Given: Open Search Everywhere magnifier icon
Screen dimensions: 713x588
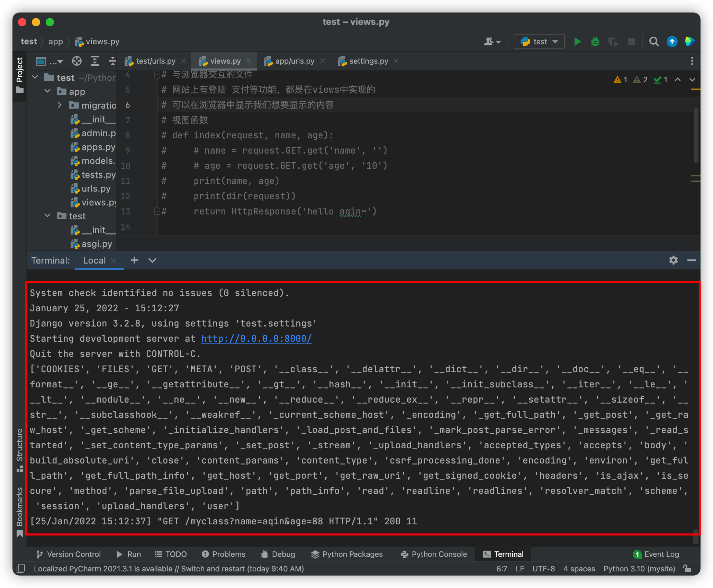Looking at the screenshot, I should (654, 42).
